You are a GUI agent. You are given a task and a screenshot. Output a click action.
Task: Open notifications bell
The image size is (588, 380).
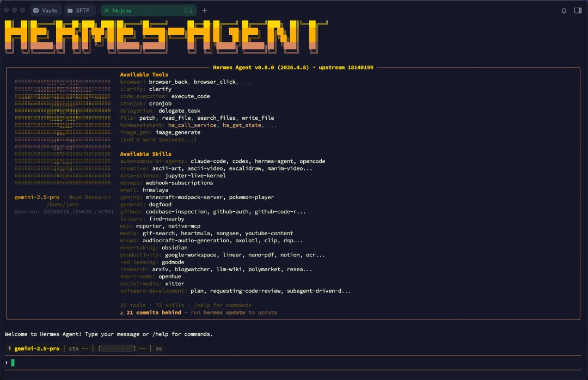pos(563,10)
